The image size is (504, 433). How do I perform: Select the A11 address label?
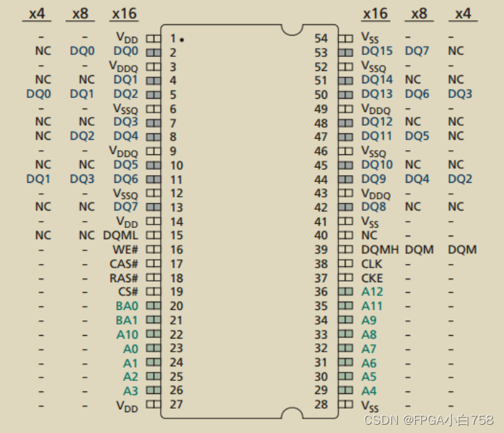coord(372,306)
